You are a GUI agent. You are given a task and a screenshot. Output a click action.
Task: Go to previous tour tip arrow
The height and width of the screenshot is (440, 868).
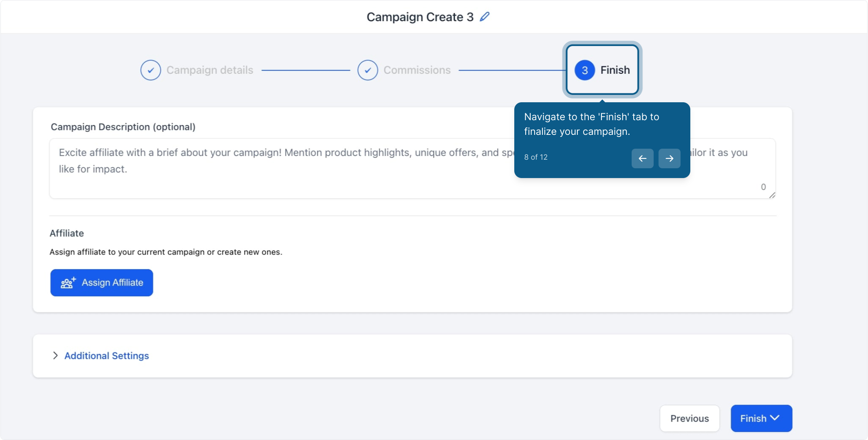643,158
